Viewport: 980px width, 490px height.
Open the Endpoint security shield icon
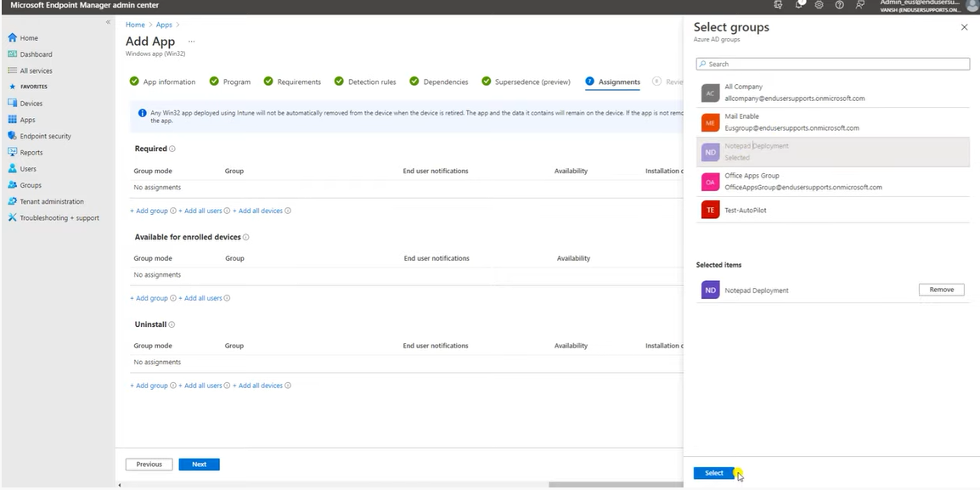click(13, 136)
